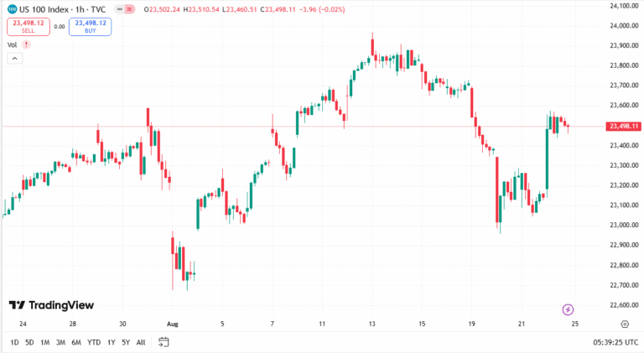
Task: Select the 1D time range
Action: click(x=15, y=342)
